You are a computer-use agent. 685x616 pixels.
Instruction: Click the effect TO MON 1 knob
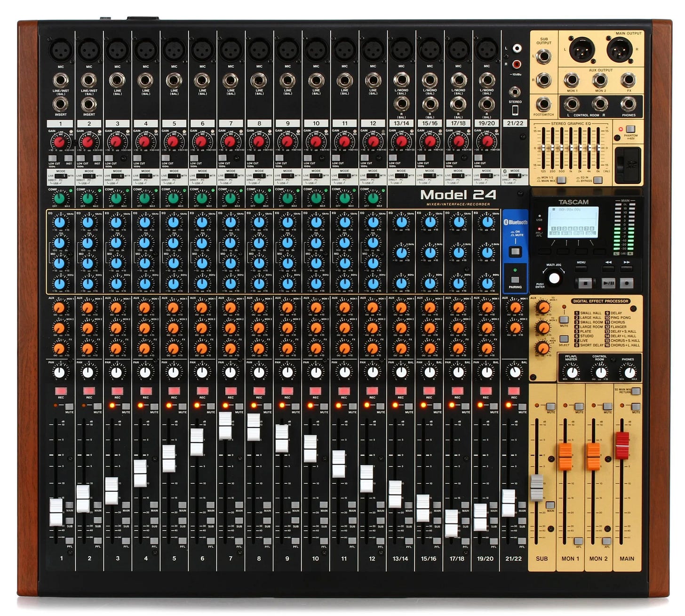pyautogui.click(x=542, y=308)
